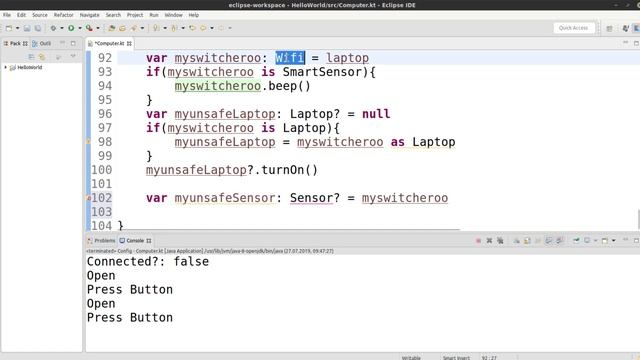Toggle Link with Editor in Package Explorer
Viewport: 640px width, 360px height.
(42, 57)
